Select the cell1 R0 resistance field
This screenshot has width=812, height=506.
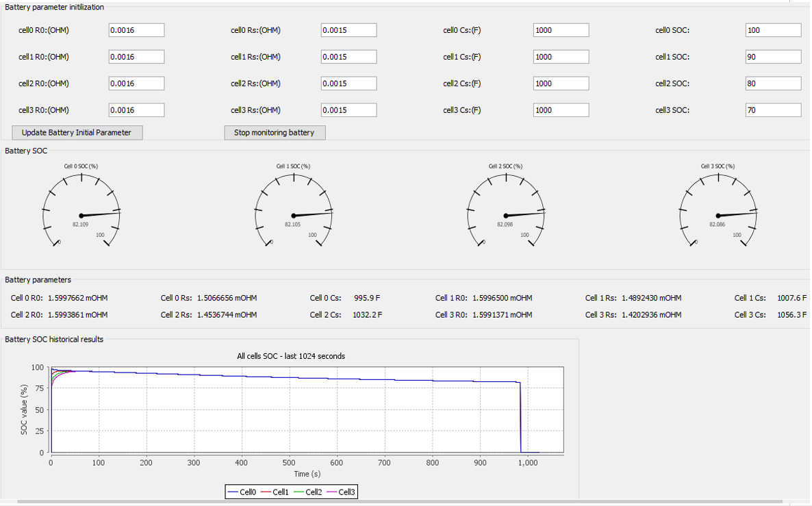click(136, 57)
